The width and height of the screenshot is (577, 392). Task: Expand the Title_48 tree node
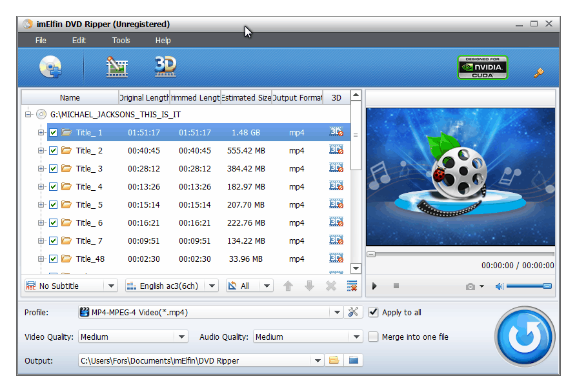point(41,259)
